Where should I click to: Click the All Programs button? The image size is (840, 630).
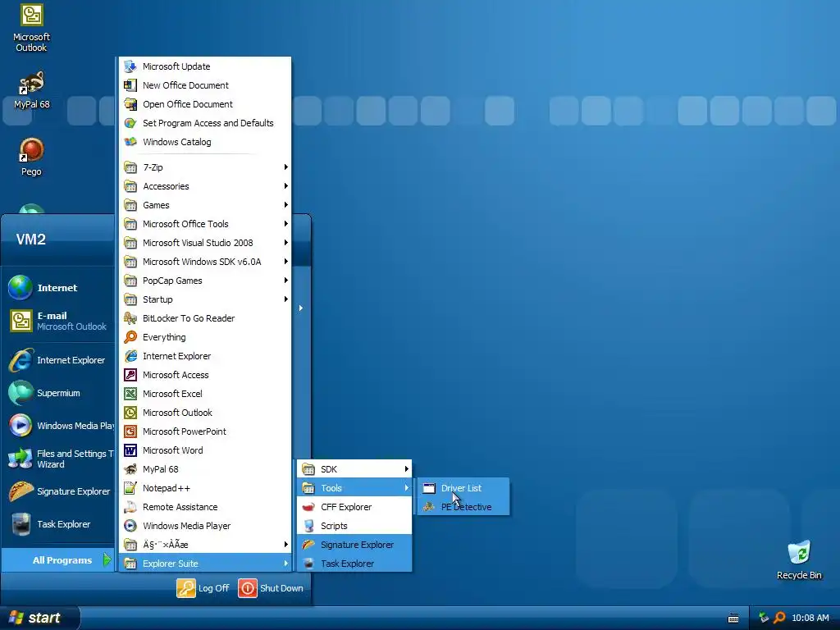(58, 559)
